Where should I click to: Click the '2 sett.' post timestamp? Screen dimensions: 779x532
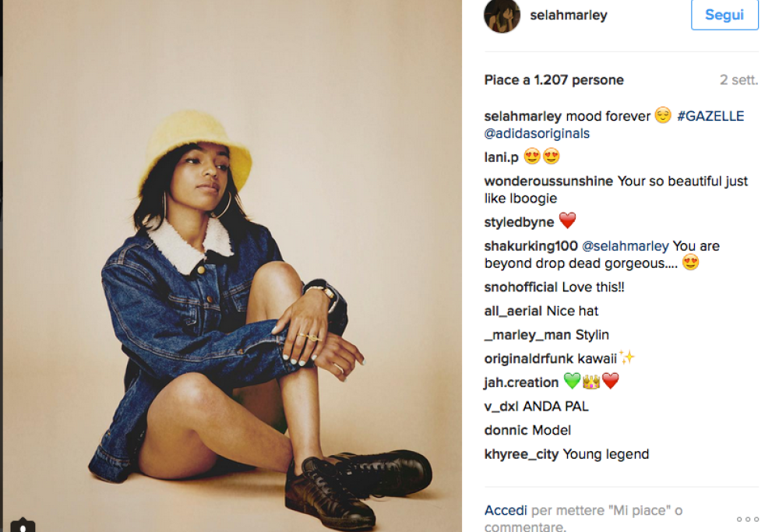click(x=738, y=80)
